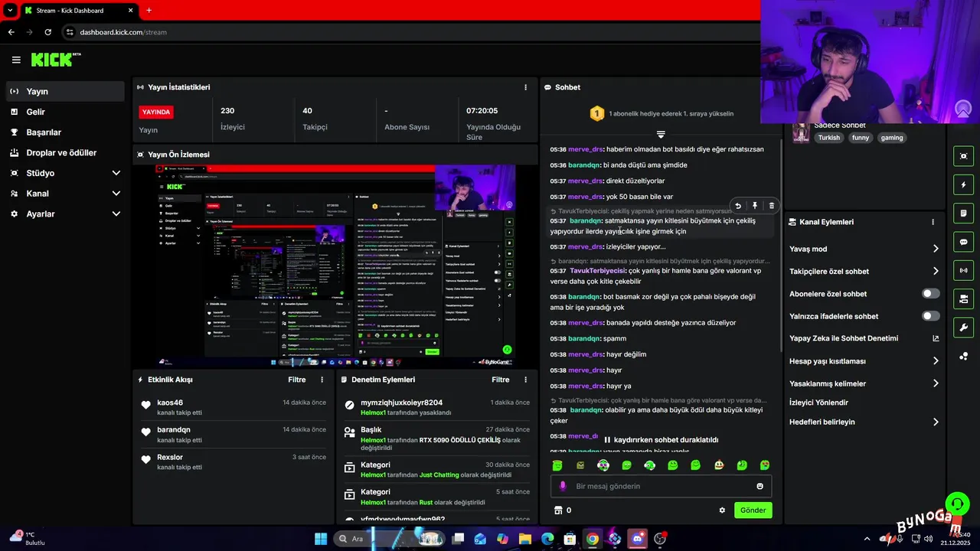Click the channel actions camera icon in sidebar

click(x=963, y=298)
